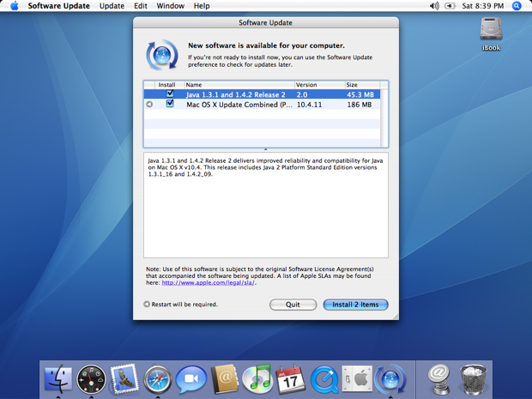Screen dimensions: 532x399
Task: Open the Apple menu
Action: pyautogui.click(x=15, y=6)
